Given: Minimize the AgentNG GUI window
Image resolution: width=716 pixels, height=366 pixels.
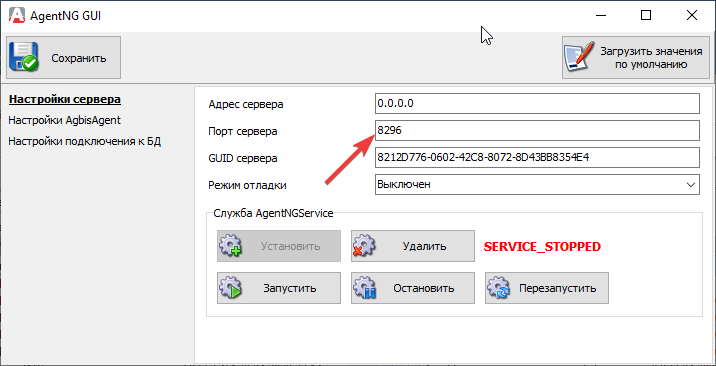Looking at the screenshot, I should (601, 16).
